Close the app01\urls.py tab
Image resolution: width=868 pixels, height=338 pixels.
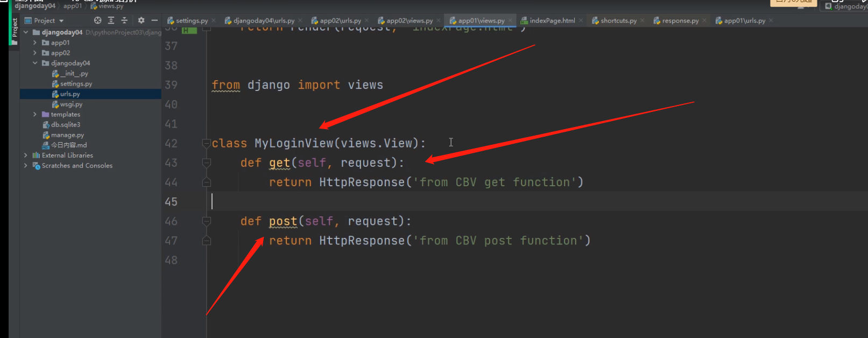771,20
